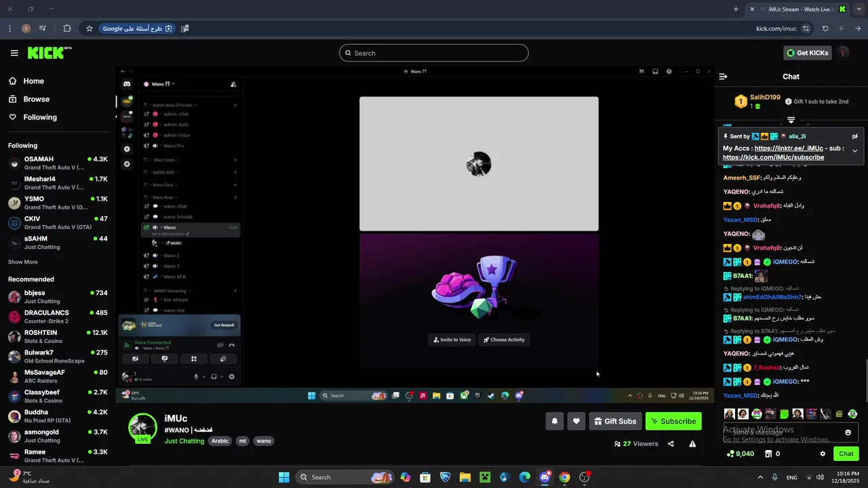Click Choose Activity in Discord
Image resolution: width=868 pixels, height=488 pixels.
click(x=504, y=340)
